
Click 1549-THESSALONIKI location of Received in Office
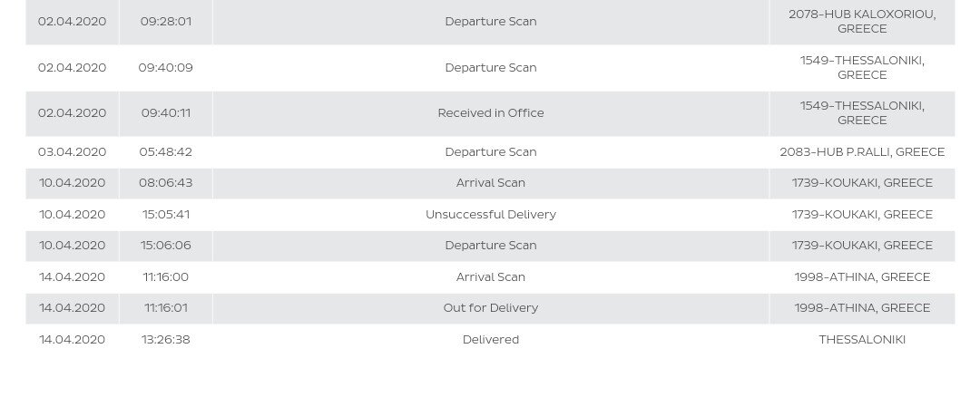pyautogui.click(x=863, y=113)
